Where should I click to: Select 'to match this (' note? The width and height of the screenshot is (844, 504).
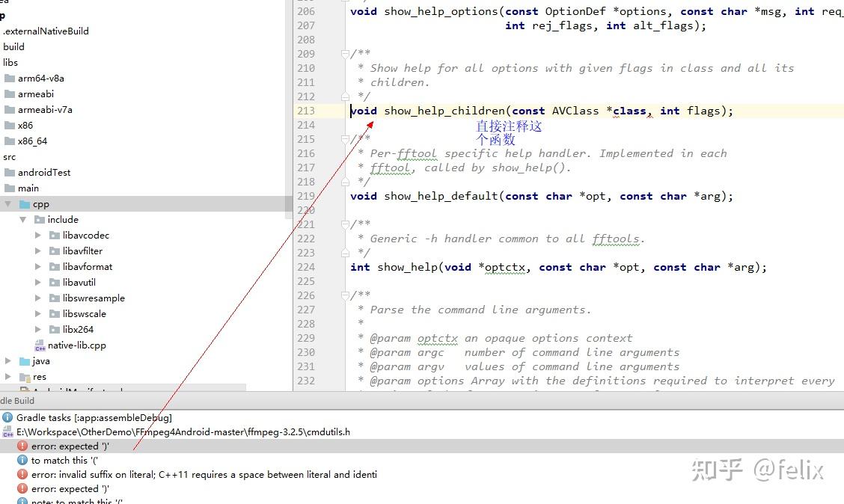[64, 461]
